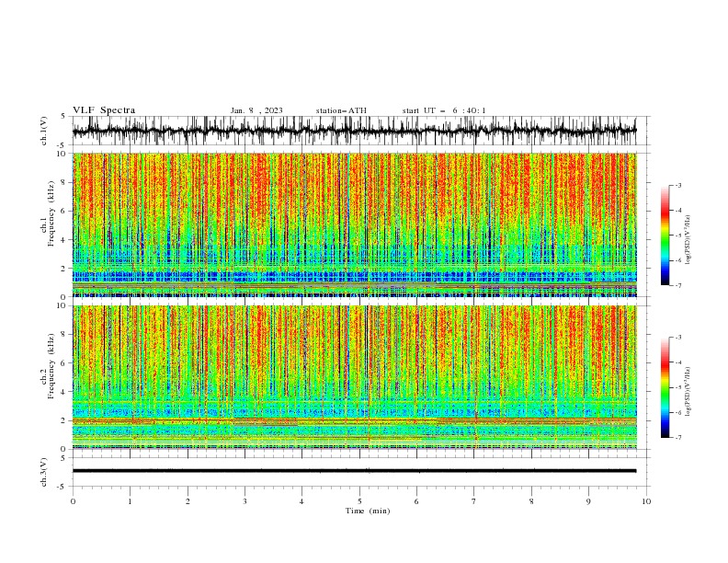Viewport: 728px width, 563px height.
Task: Click time axis tick label '6'
Action: pos(416,501)
